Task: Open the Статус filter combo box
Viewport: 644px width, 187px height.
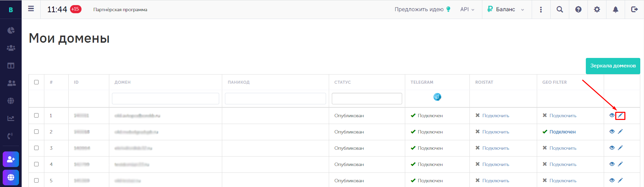Action: pyautogui.click(x=367, y=99)
